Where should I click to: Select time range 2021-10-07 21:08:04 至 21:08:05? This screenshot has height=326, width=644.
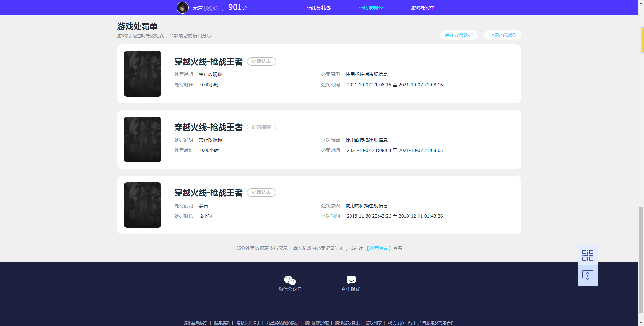click(395, 150)
